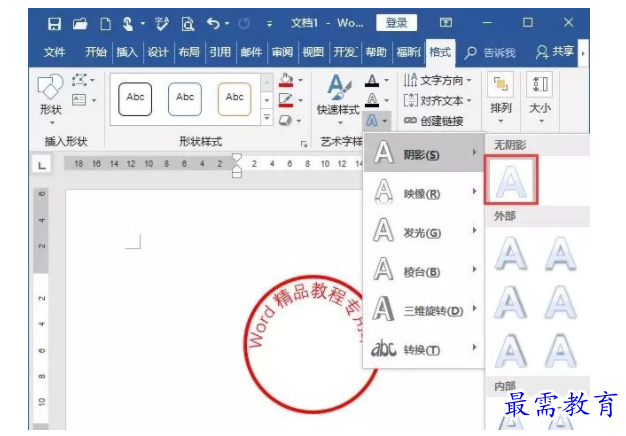
Task: Switch to the 帮助 tab
Action: coord(376,52)
